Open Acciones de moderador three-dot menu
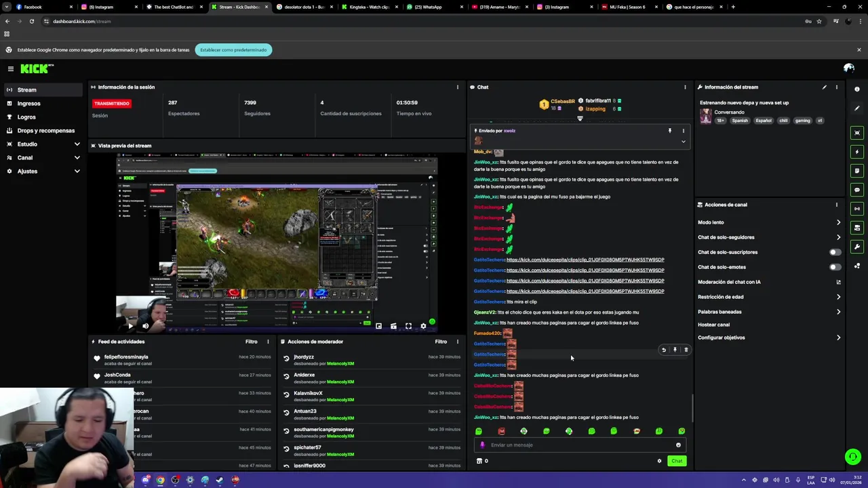This screenshot has height=488, width=868. 457,342
